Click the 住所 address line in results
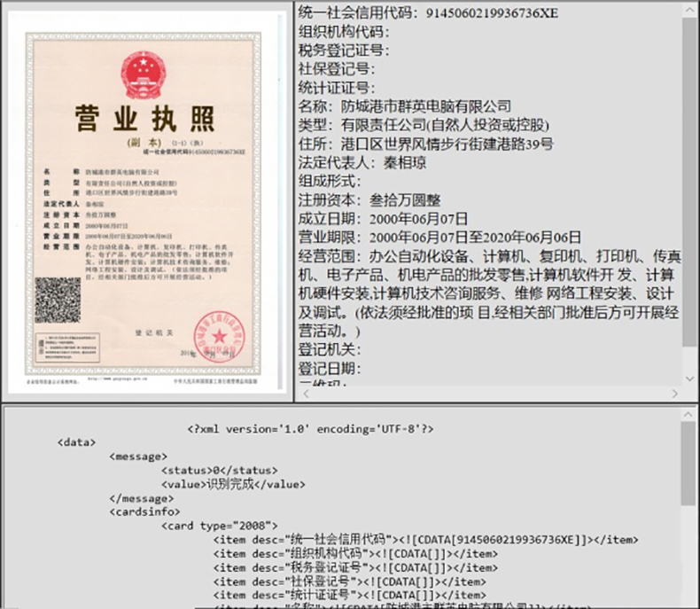 tap(425, 144)
